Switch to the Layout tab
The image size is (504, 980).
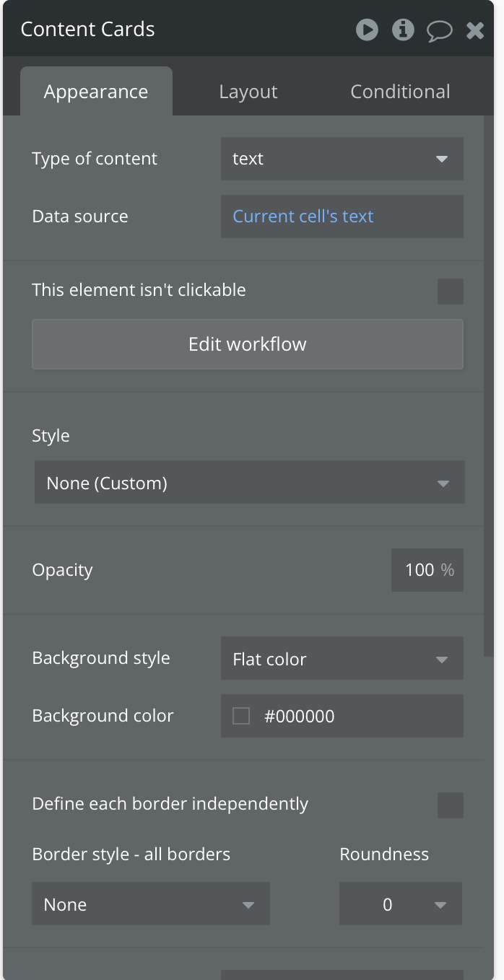(248, 92)
